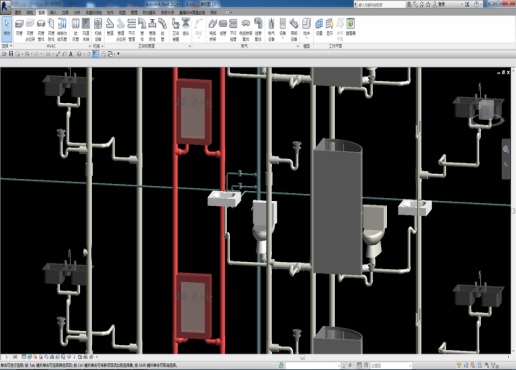Select the Modify arrow tool
The height and width of the screenshot is (370, 516).
tap(7, 28)
